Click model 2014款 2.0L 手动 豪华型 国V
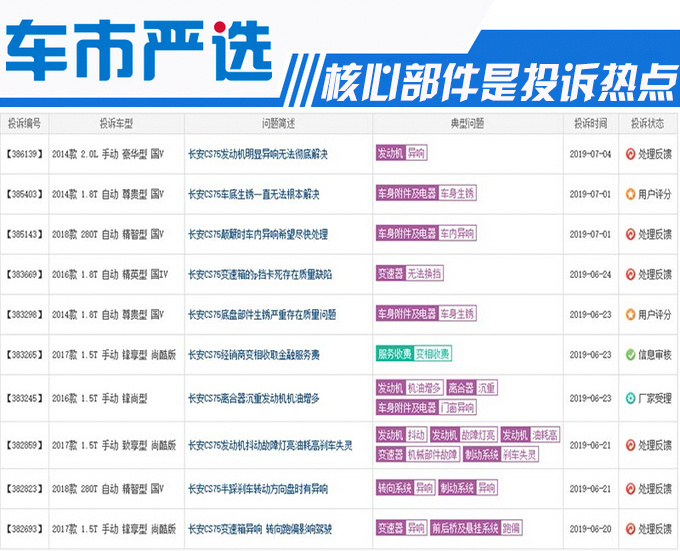Image resolution: width=680 pixels, height=551 pixels. pyautogui.click(x=108, y=154)
